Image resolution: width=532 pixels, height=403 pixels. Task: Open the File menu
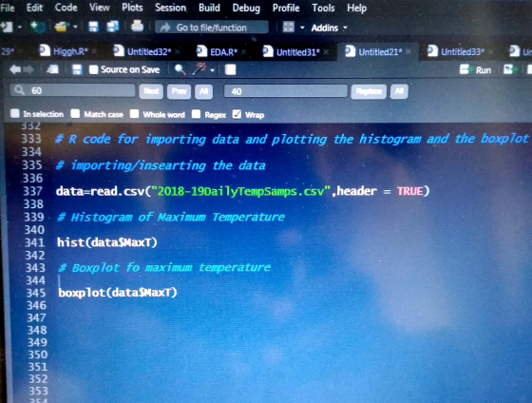8,8
